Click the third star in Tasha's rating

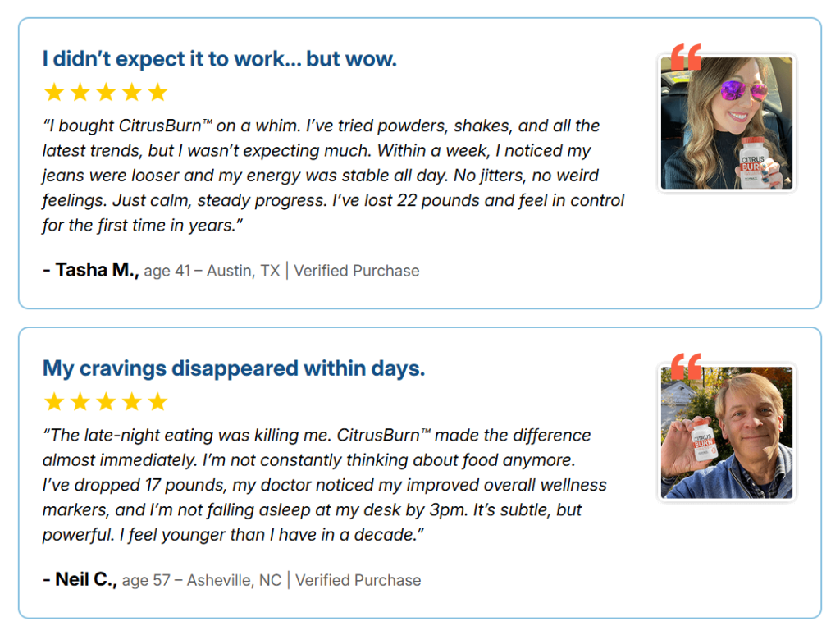(x=106, y=92)
